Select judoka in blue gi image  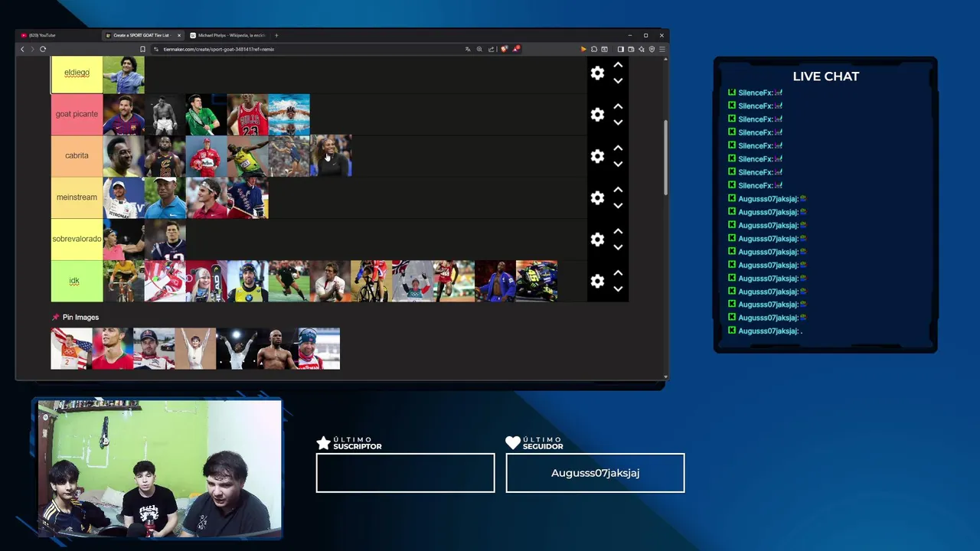[x=495, y=281]
